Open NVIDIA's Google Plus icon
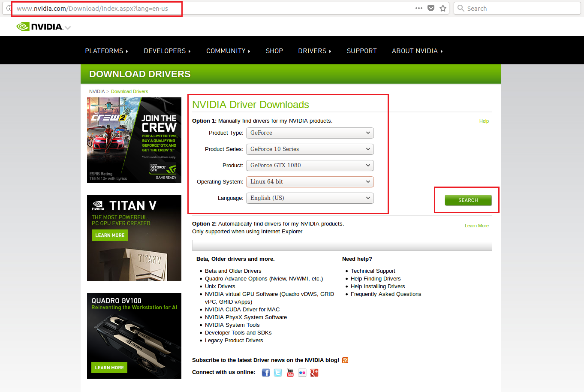Image resolution: width=584 pixels, height=392 pixels. tap(314, 373)
